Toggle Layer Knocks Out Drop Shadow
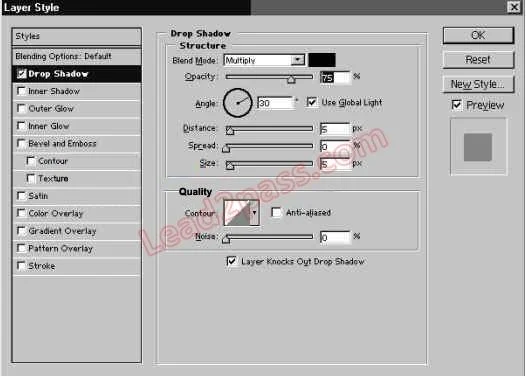 pos(232,261)
